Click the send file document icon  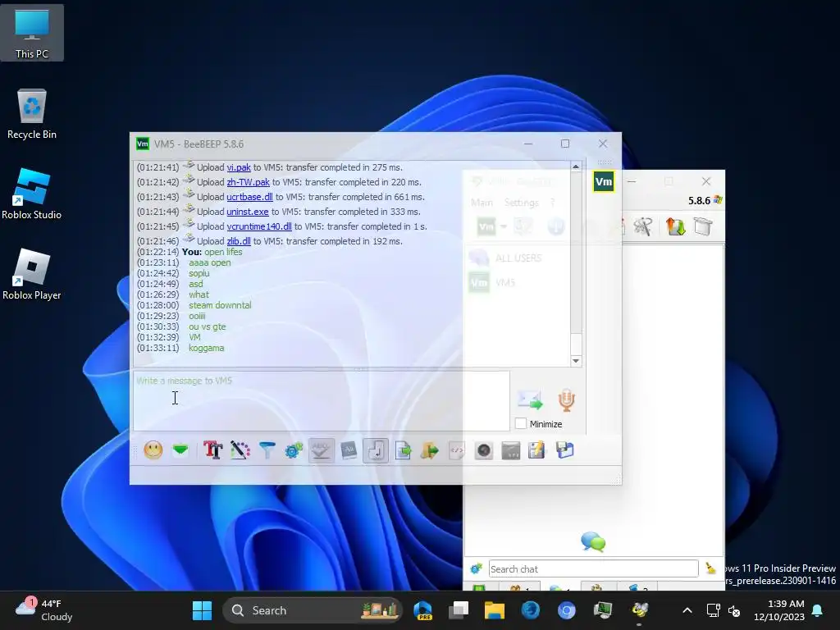[403, 450]
